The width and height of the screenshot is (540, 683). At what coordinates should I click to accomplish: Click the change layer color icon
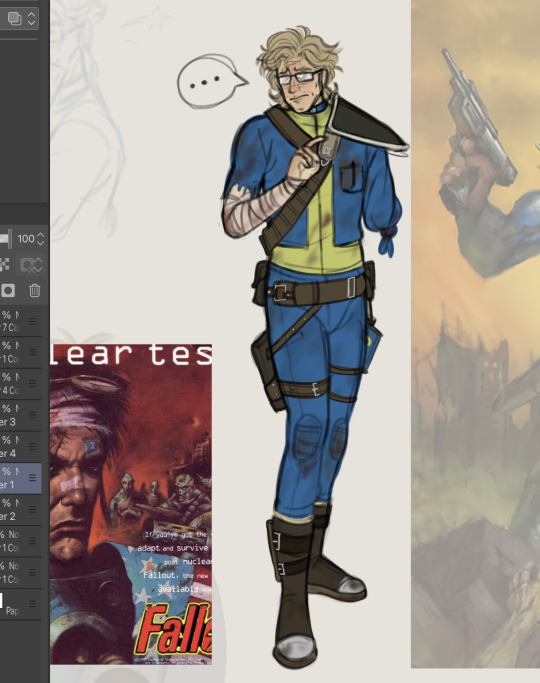pyautogui.click(x=30, y=265)
